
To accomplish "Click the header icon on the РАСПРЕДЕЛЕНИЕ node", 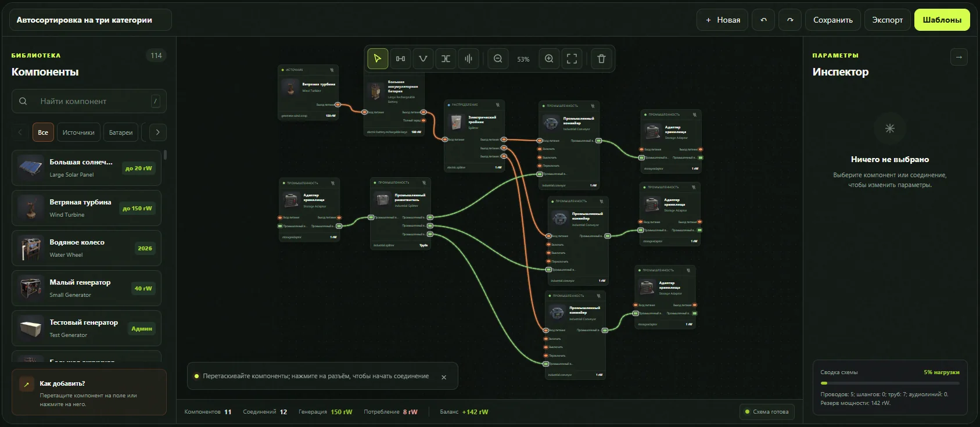I will pyautogui.click(x=498, y=105).
